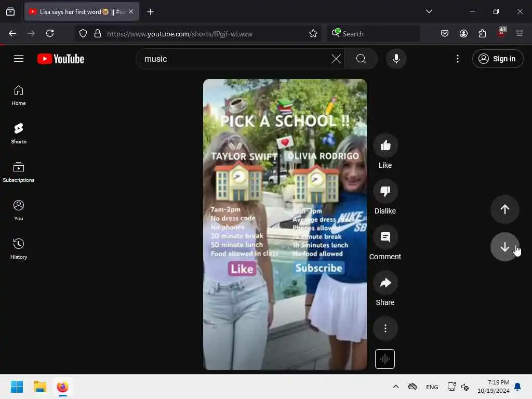Open File Explorer from taskbar
532x399 pixels.
(x=39, y=387)
